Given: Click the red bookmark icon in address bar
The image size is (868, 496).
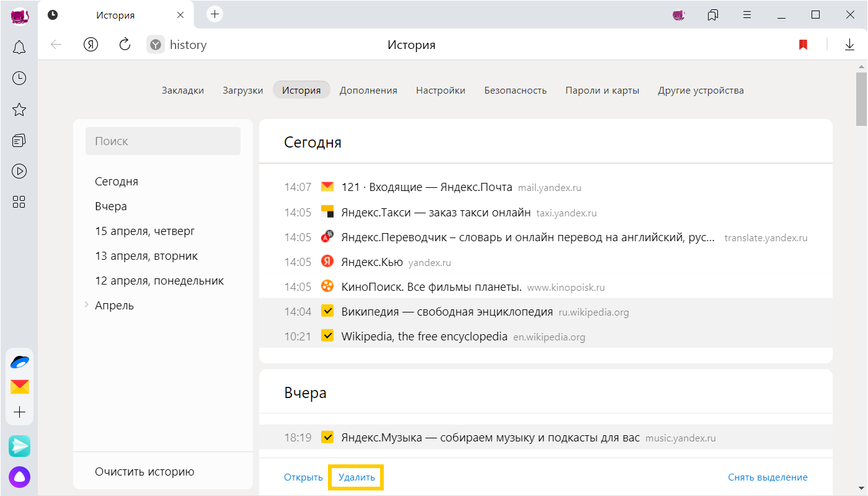Looking at the screenshot, I should click(803, 45).
